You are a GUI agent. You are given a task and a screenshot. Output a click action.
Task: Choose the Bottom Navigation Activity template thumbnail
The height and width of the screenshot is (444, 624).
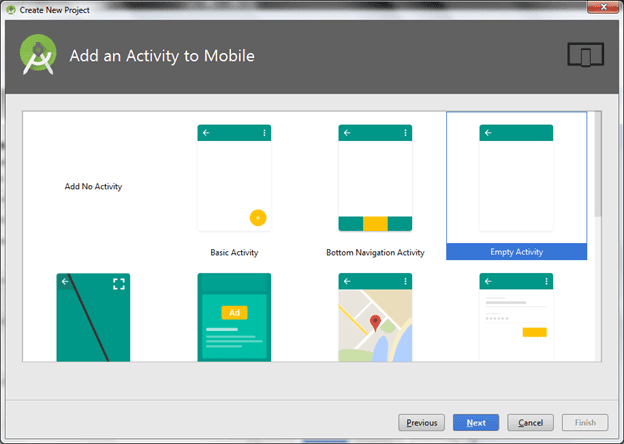(375, 178)
